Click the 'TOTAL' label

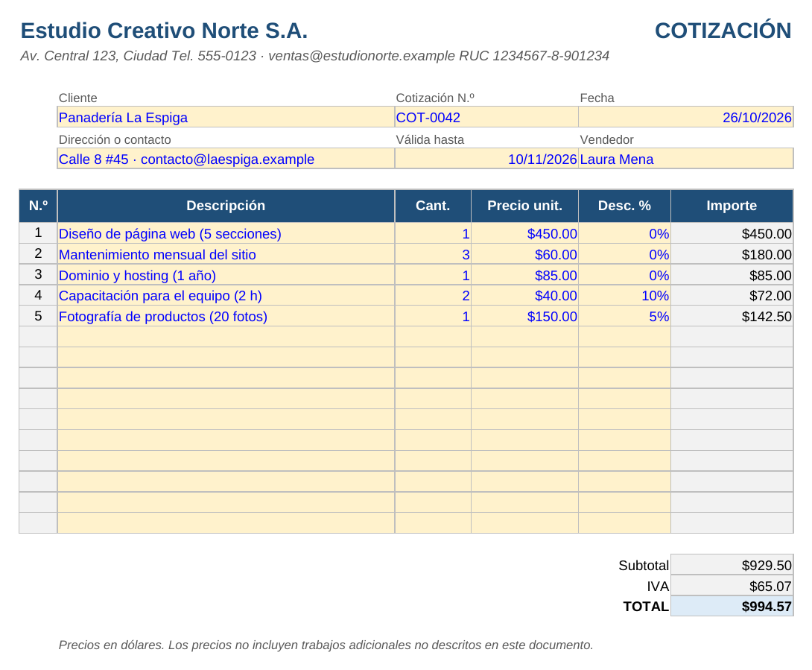(646, 607)
